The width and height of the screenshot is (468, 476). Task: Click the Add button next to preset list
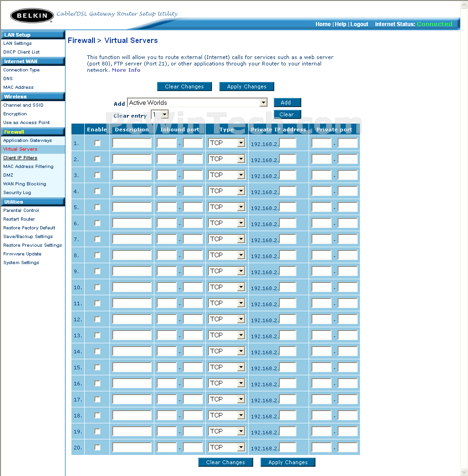pos(287,103)
